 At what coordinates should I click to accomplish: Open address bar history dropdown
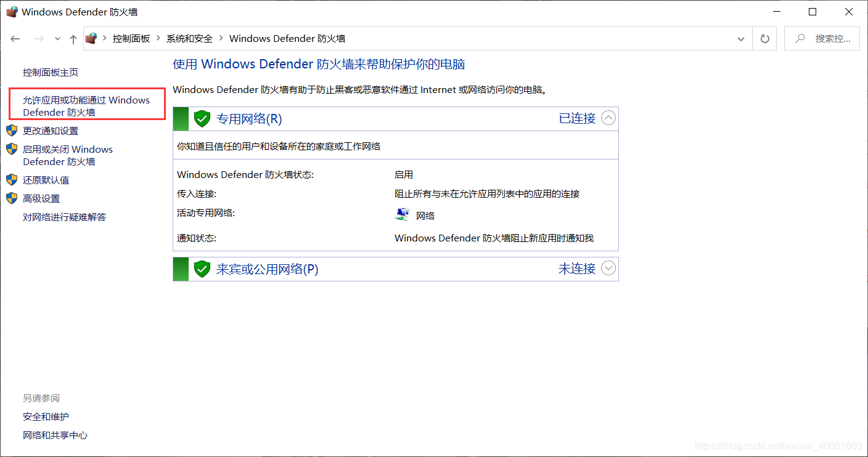pyautogui.click(x=741, y=39)
